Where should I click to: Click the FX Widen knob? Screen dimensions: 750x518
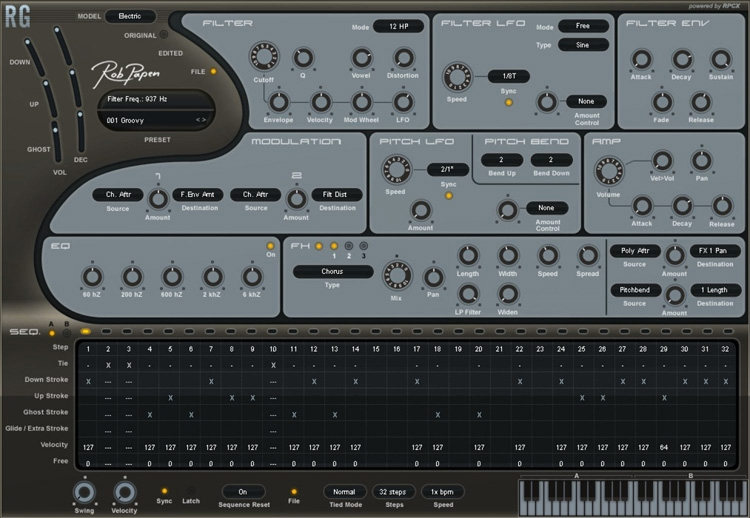tap(508, 294)
